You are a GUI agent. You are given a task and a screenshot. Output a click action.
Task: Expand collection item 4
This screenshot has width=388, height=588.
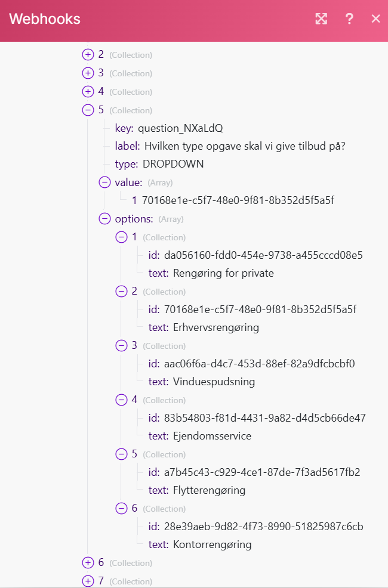(x=88, y=92)
